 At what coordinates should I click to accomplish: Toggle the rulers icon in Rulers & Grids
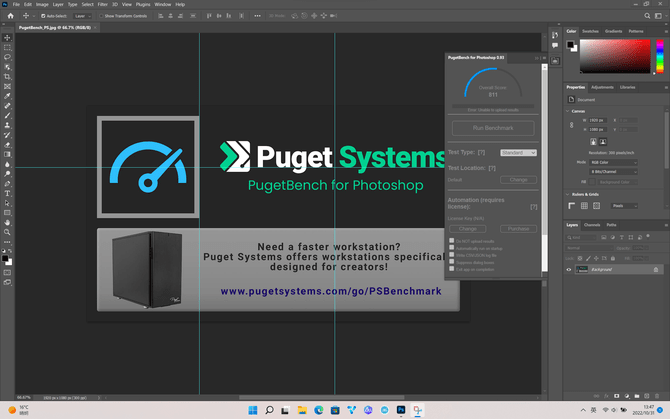572,206
